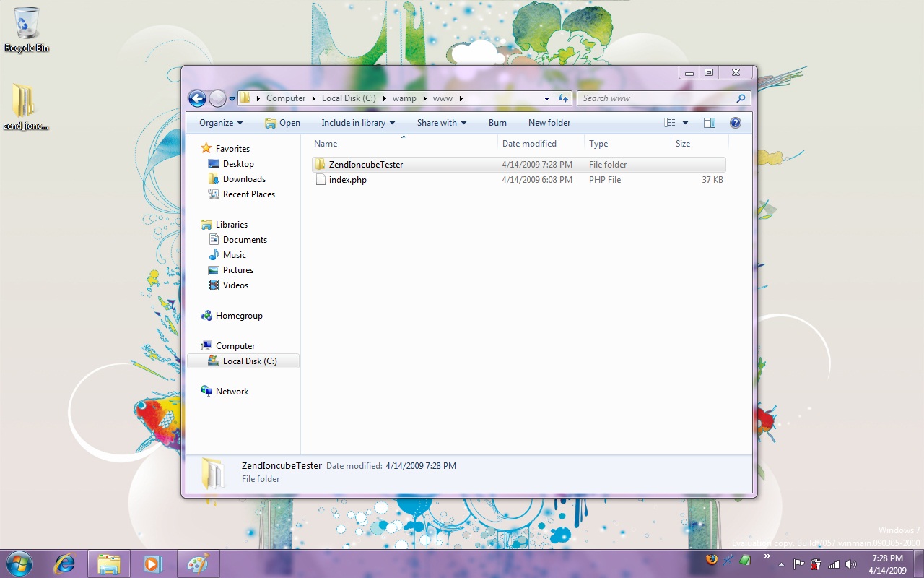Expand the view options dropdown arrow

tap(685, 123)
